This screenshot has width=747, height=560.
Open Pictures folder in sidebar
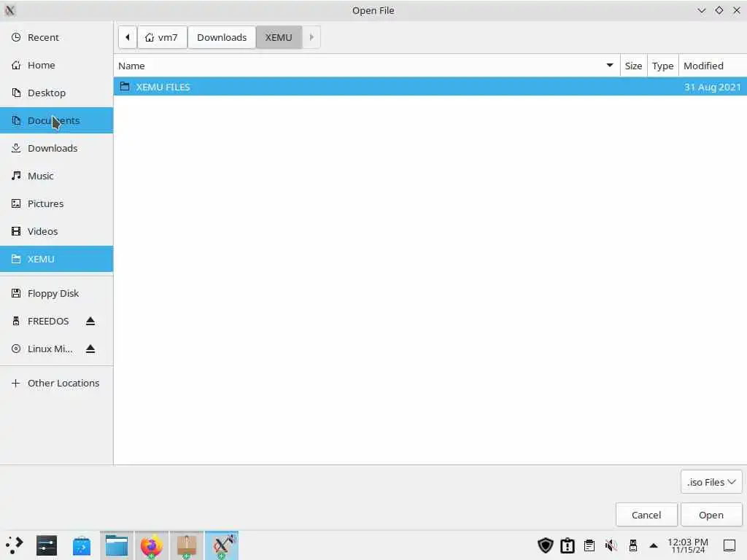(56, 203)
